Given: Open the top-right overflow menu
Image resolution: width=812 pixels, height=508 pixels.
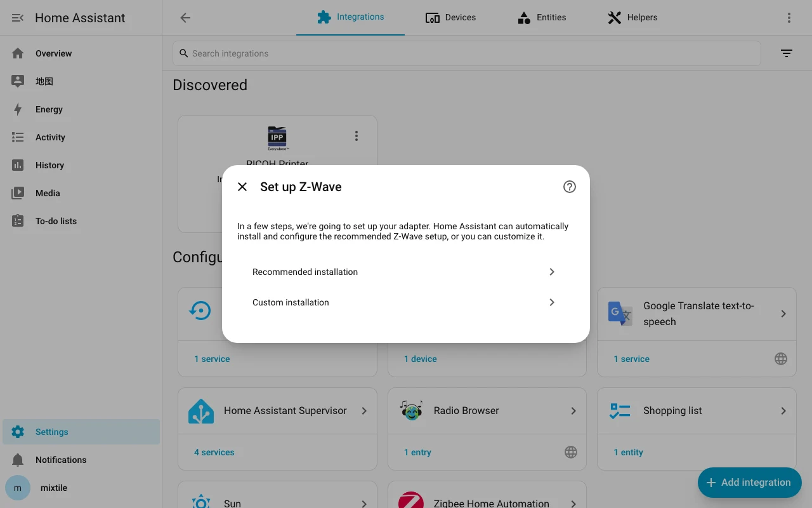Looking at the screenshot, I should tap(789, 18).
